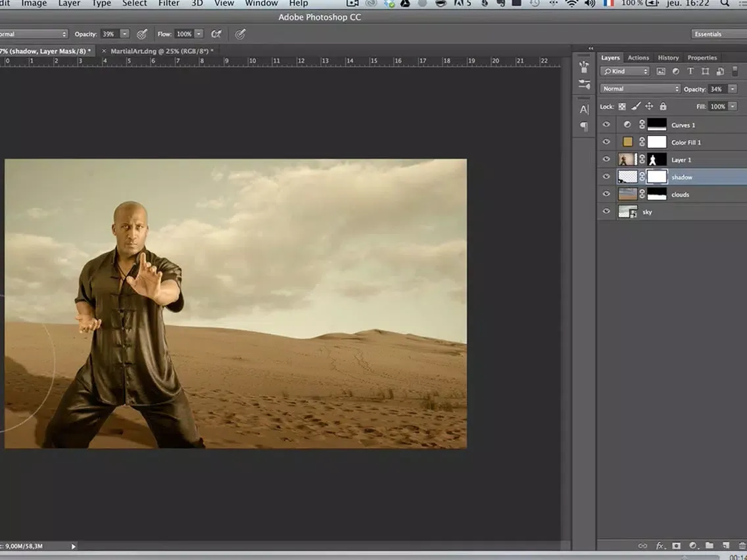The image size is (747, 560).
Task: Lock transparent pixels of the layer
Action: pyautogui.click(x=622, y=106)
